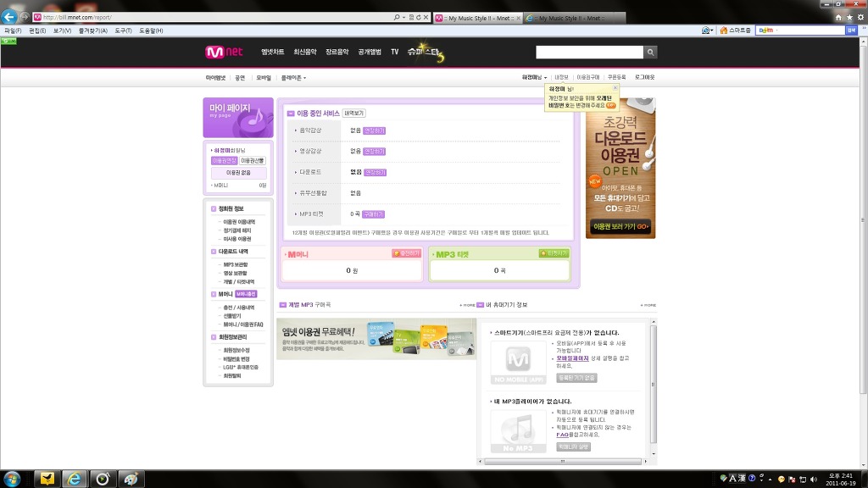Image resolution: width=868 pixels, height=488 pixels.
Task: Click the 비밀번호 변경 sidebar link
Action: [x=237, y=359]
